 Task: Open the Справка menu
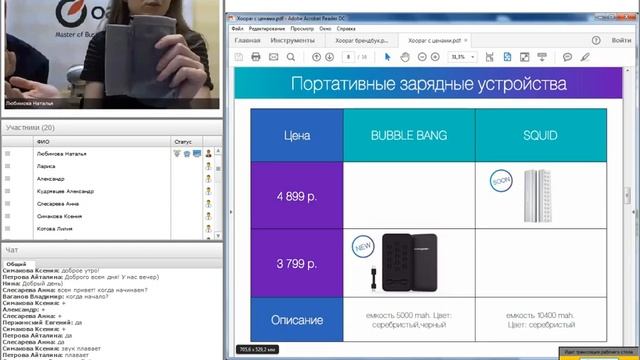346,29
